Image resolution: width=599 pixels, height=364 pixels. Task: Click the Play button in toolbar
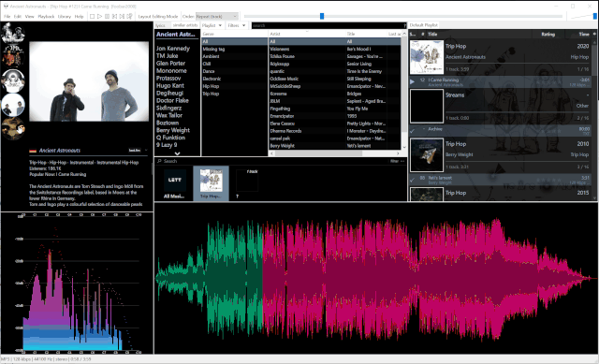pyautogui.click(x=100, y=17)
